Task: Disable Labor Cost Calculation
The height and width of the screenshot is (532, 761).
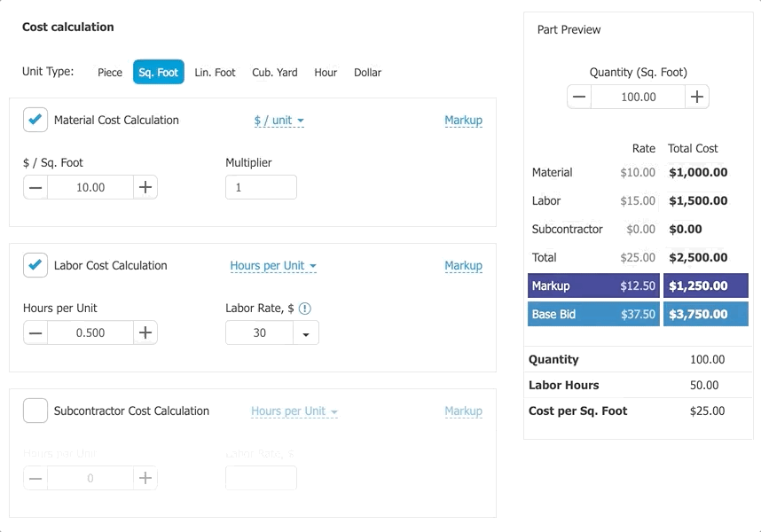Action: [35, 265]
